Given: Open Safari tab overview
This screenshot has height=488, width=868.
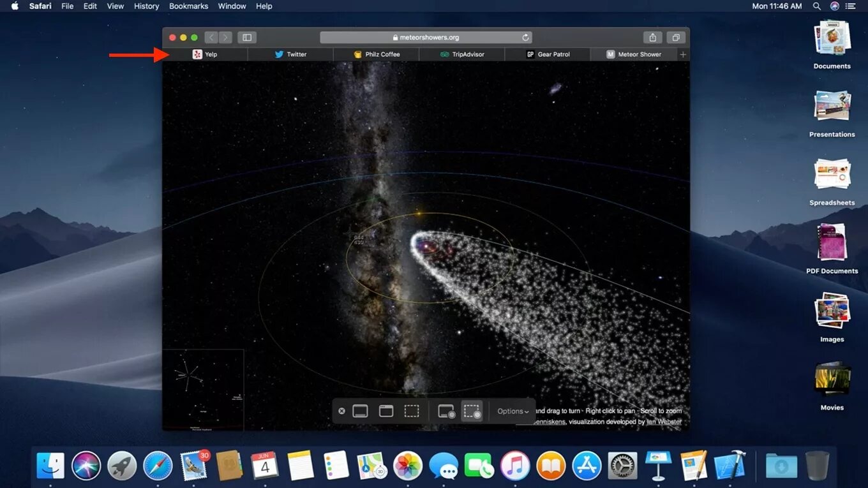Looking at the screenshot, I should (x=676, y=37).
